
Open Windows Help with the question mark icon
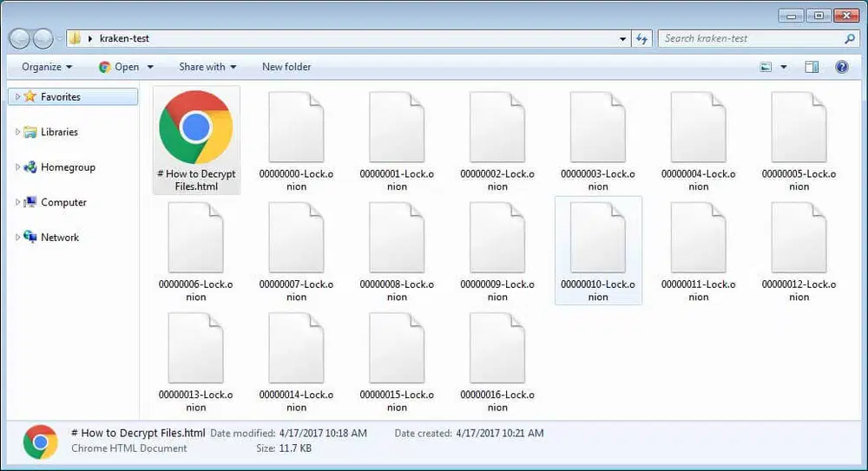(842, 67)
